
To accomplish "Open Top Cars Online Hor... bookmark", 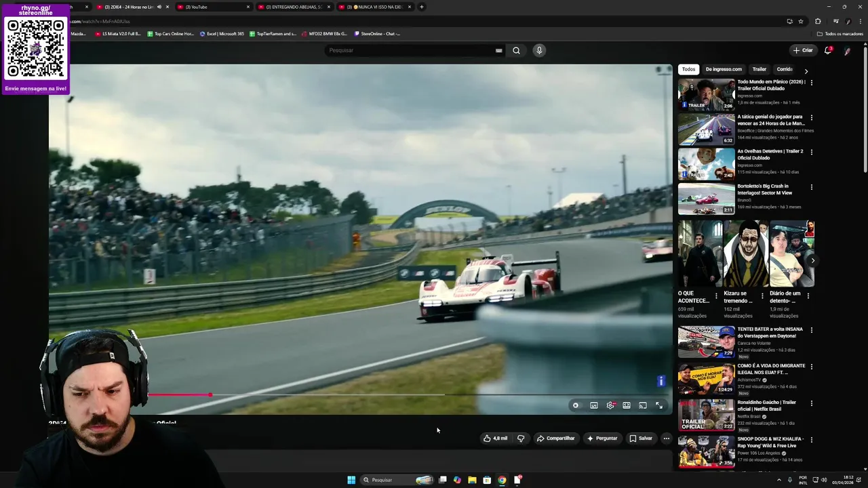I will coord(170,34).
